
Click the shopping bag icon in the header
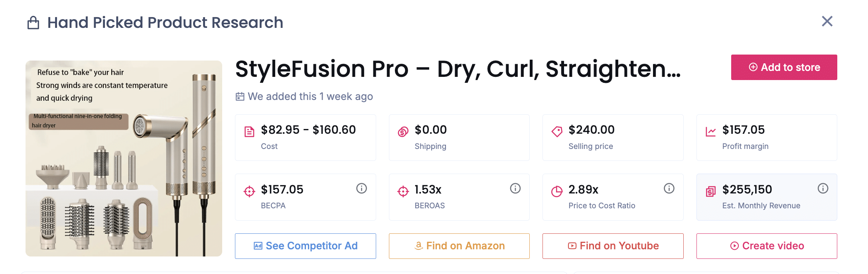coord(34,22)
